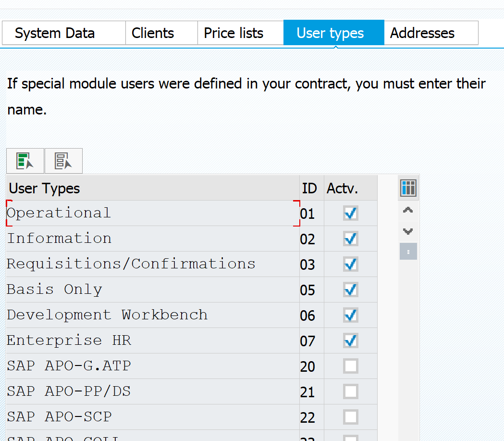The image size is (504, 441).
Task: Open the Addresses tab
Action: [422, 33]
